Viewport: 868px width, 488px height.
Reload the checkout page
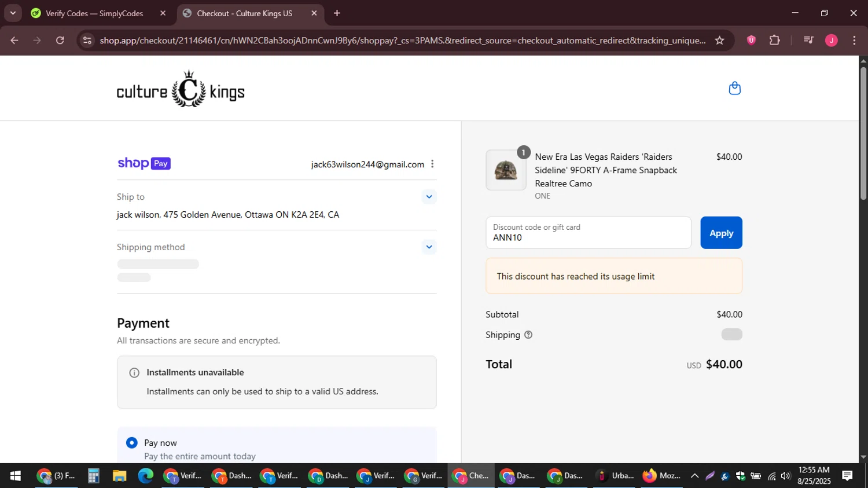coord(60,41)
